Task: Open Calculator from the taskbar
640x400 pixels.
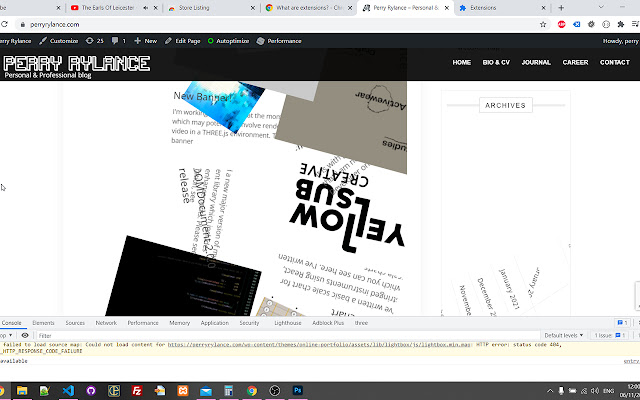Action: point(229,391)
